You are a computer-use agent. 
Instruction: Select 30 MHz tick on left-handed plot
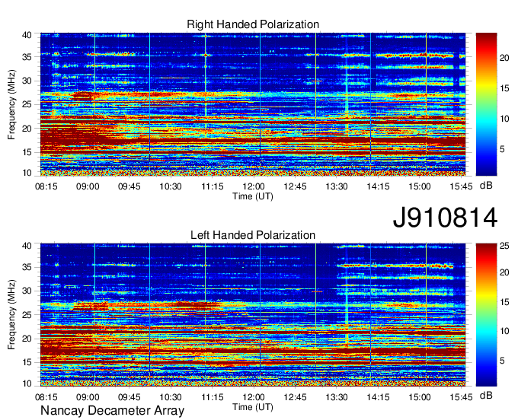(x=27, y=291)
